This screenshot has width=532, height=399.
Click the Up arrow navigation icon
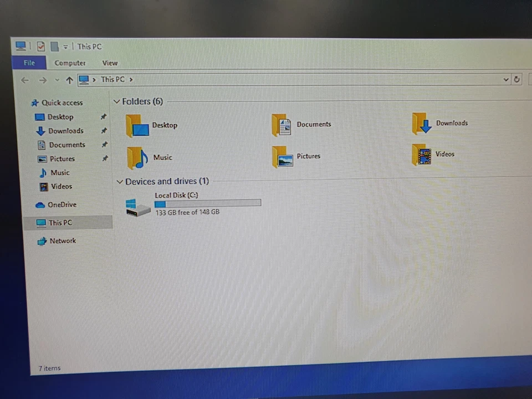coord(69,79)
